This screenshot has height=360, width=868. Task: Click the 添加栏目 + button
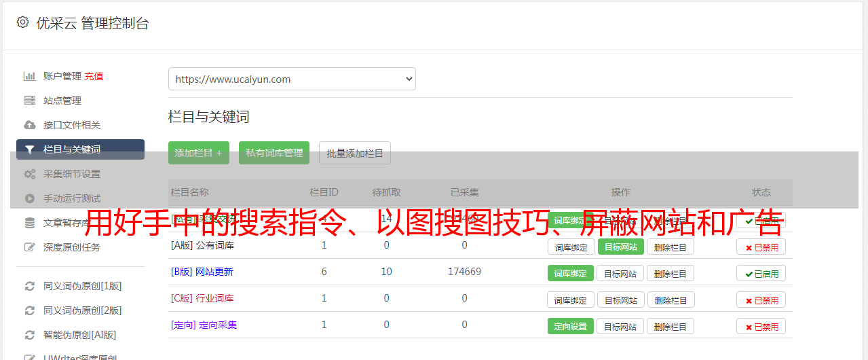[x=199, y=153]
